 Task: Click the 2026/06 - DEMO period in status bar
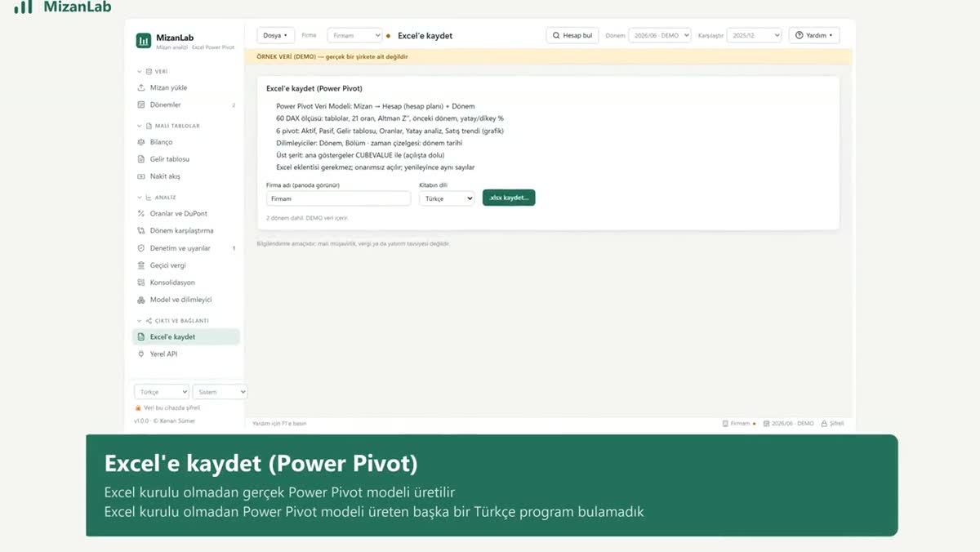pos(789,424)
